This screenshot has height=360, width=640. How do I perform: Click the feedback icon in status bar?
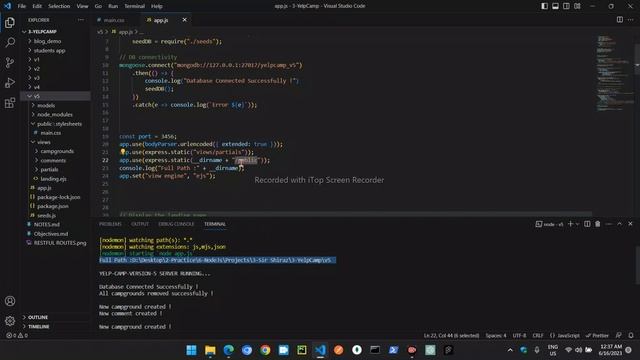coord(619,336)
